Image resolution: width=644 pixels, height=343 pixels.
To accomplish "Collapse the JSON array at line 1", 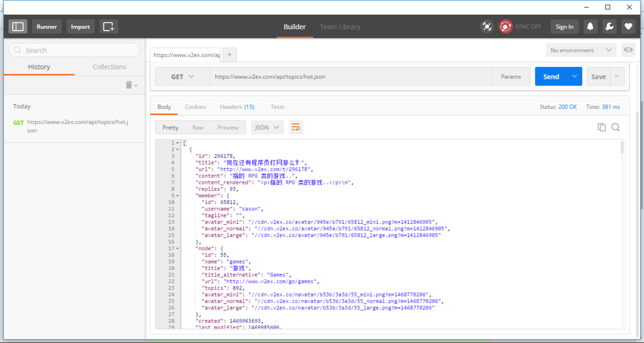I will (x=178, y=143).
